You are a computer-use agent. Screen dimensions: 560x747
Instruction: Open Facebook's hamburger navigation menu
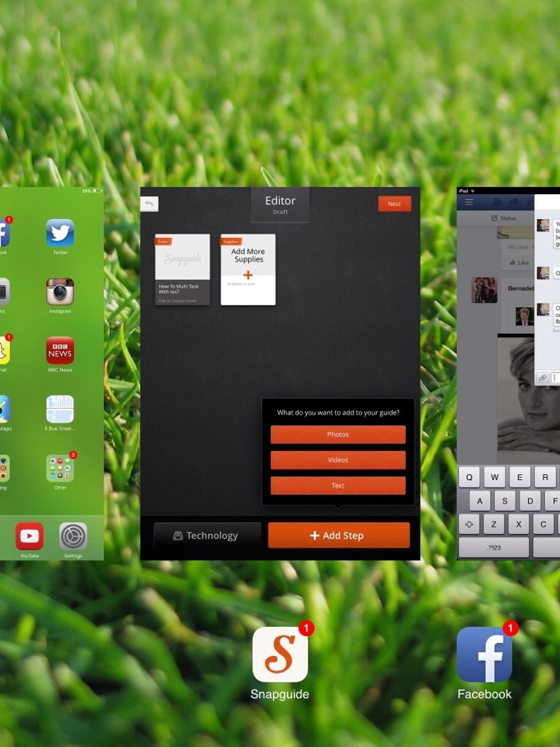(x=469, y=202)
